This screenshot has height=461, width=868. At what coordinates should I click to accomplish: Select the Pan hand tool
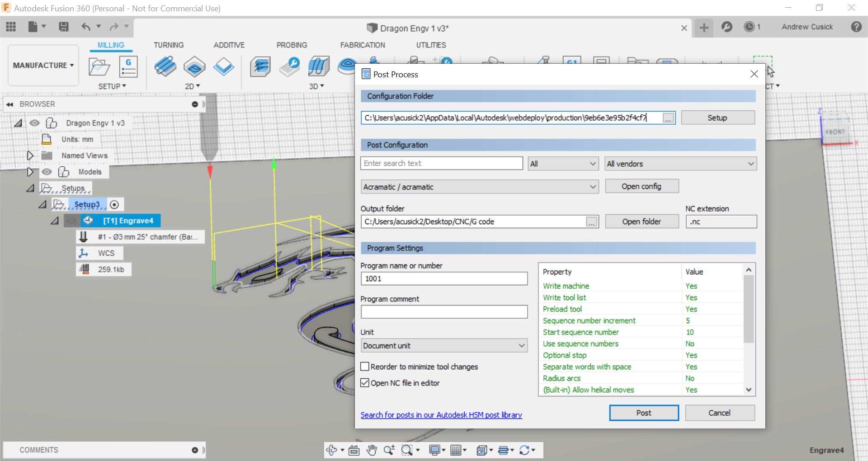[372, 450]
